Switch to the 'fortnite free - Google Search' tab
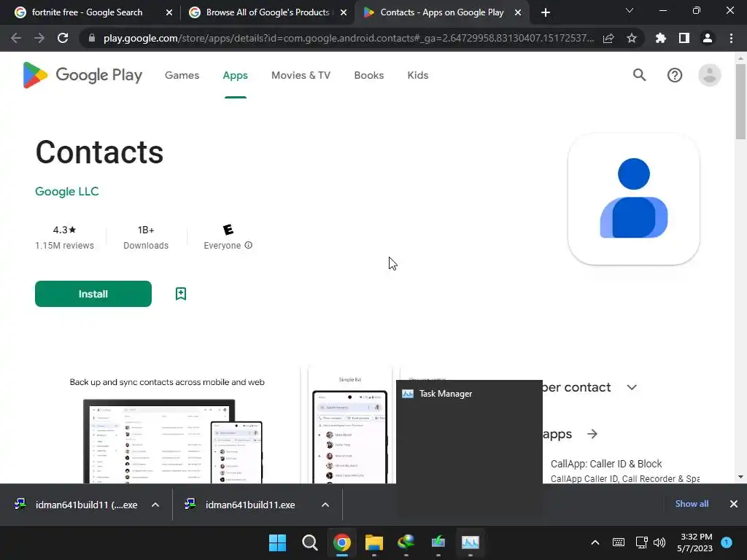Screen dimensions: 747x560 point(87,12)
